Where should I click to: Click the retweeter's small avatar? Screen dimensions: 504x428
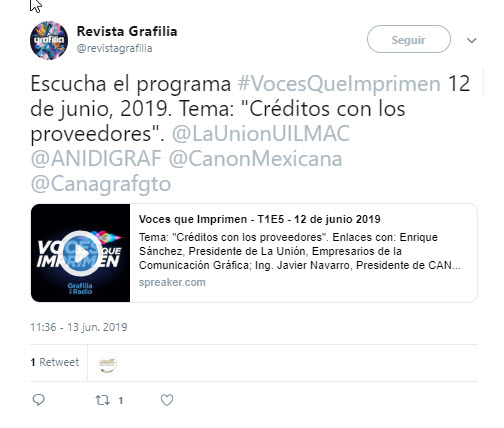click(107, 363)
